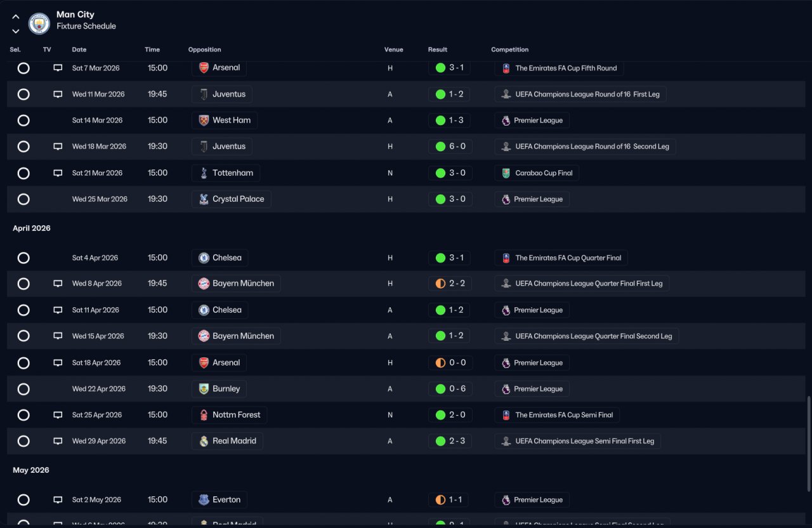The image size is (812, 528).
Task: Select the radio button for Sat 7 Mar Arsenal fixture
Action: click(x=23, y=68)
